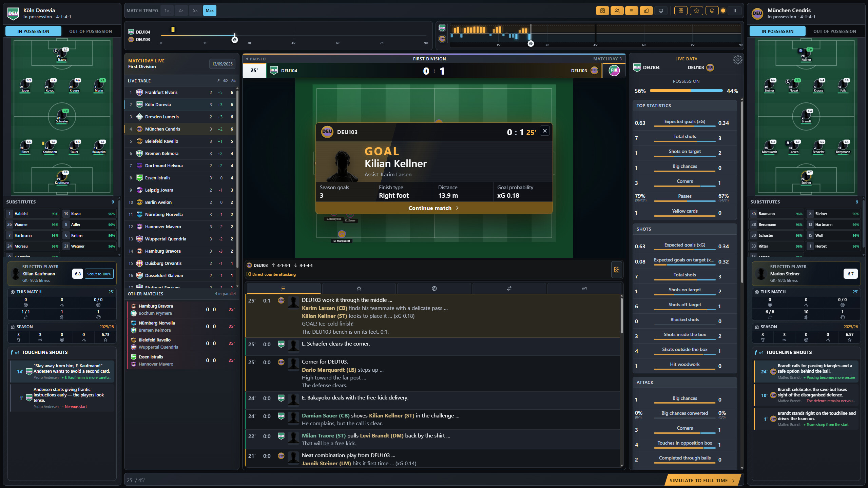
Task: Pause the match with the pause button
Action: click(735, 11)
